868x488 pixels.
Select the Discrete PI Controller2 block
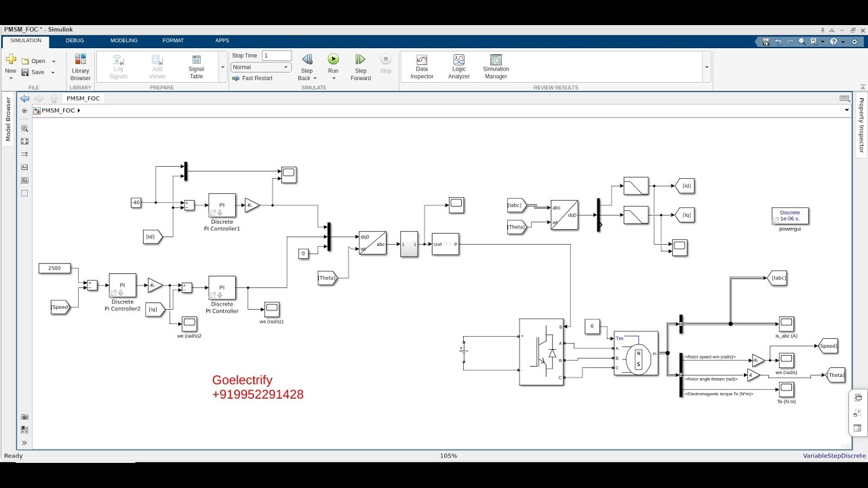tap(122, 285)
